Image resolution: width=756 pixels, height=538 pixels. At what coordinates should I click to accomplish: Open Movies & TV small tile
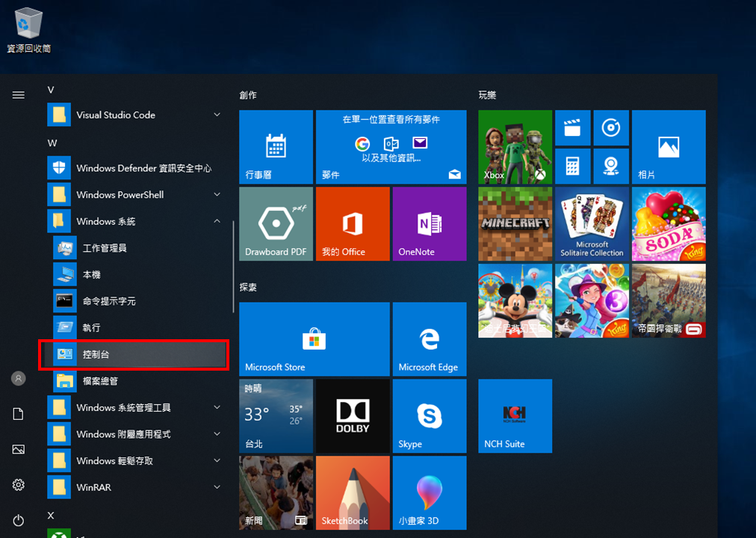(x=573, y=128)
